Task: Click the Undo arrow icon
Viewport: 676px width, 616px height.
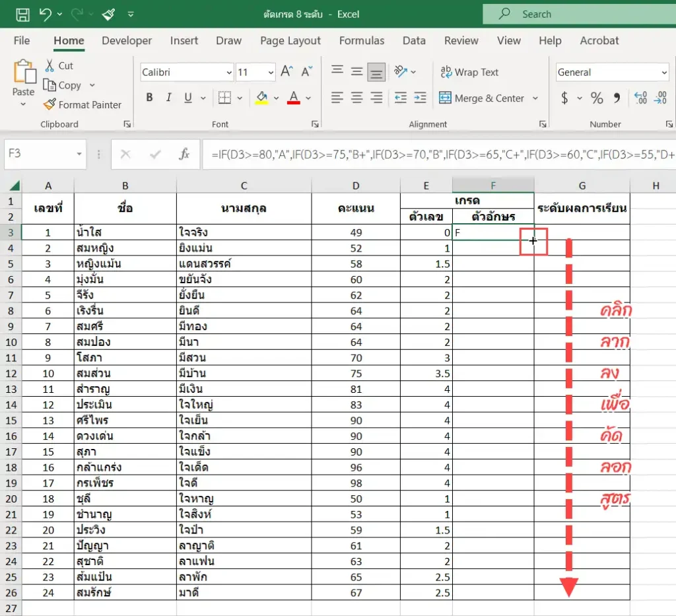Action: click(x=46, y=15)
